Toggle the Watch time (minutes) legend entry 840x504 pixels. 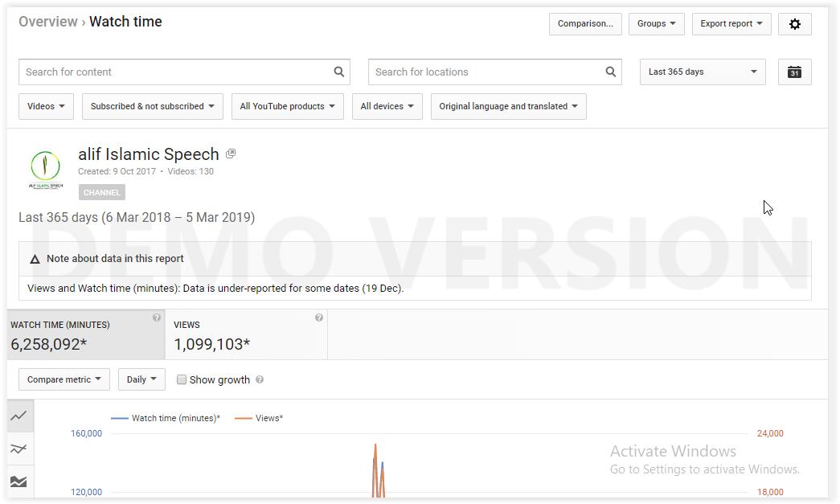pos(166,418)
